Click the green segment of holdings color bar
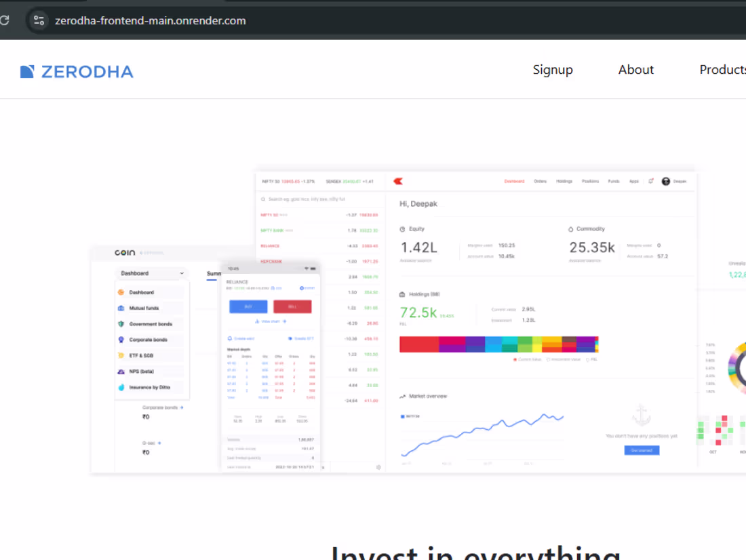Screen dimensions: 746x560 [525, 344]
